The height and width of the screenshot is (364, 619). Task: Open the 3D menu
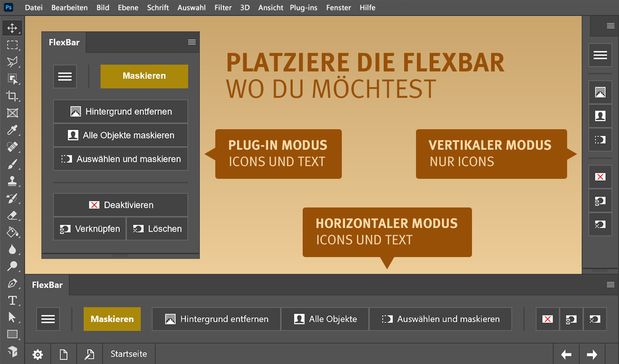[245, 8]
